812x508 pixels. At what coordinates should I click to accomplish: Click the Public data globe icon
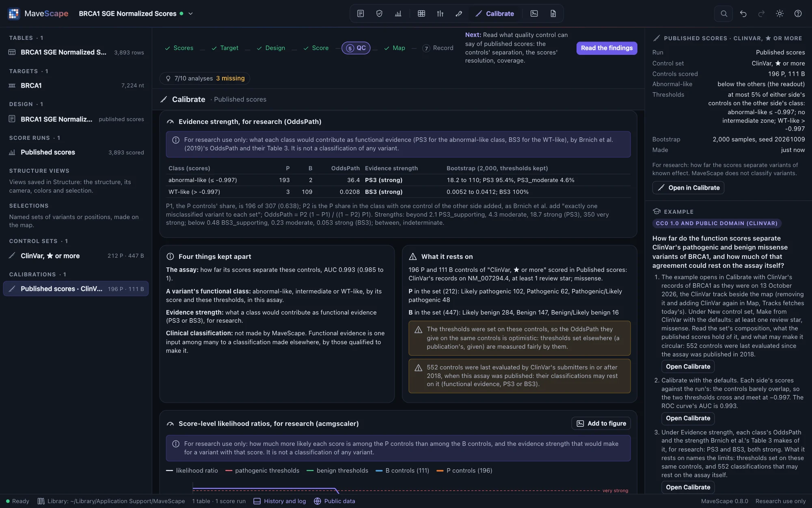coord(317,501)
